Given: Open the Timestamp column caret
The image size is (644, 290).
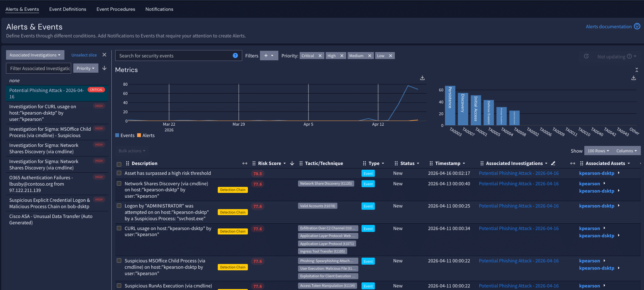Looking at the screenshot, I should (464, 163).
